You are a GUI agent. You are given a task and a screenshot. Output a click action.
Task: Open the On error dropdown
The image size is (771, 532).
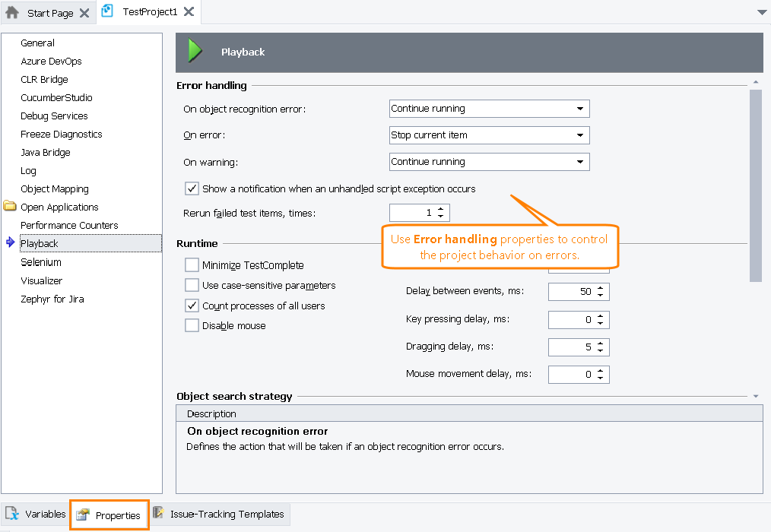pos(580,135)
